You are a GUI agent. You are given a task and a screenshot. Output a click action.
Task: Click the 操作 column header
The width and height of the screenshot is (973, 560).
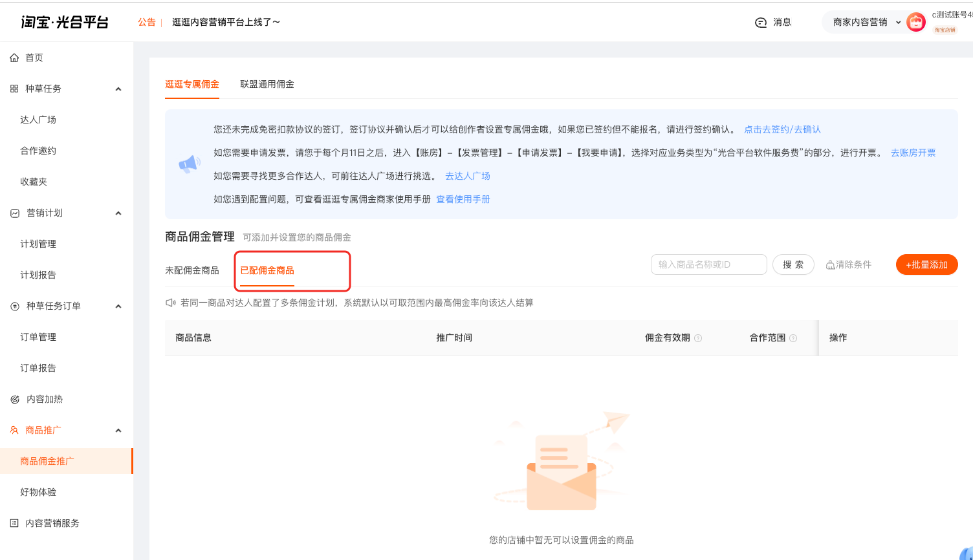pos(838,338)
